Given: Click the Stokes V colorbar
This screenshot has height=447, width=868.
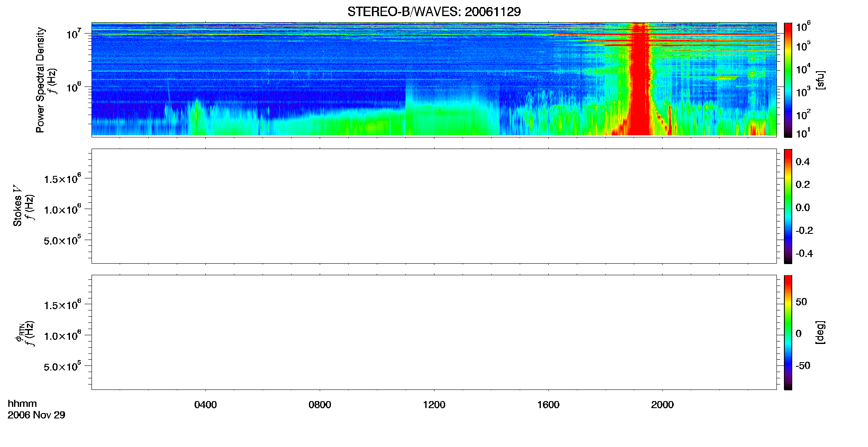Looking at the screenshot, I should [788, 206].
